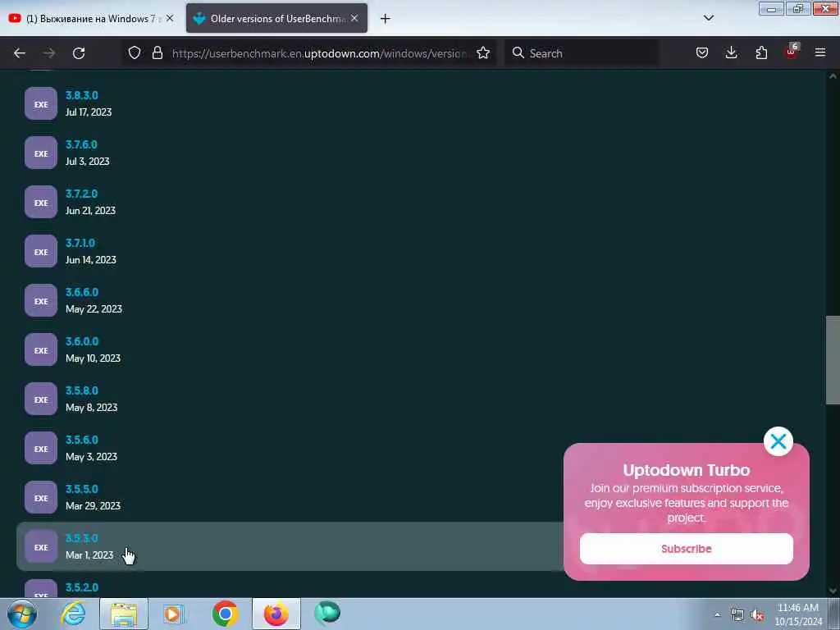840x630 pixels.
Task: Open version 3.8.3.0 link
Action: [x=82, y=95]
